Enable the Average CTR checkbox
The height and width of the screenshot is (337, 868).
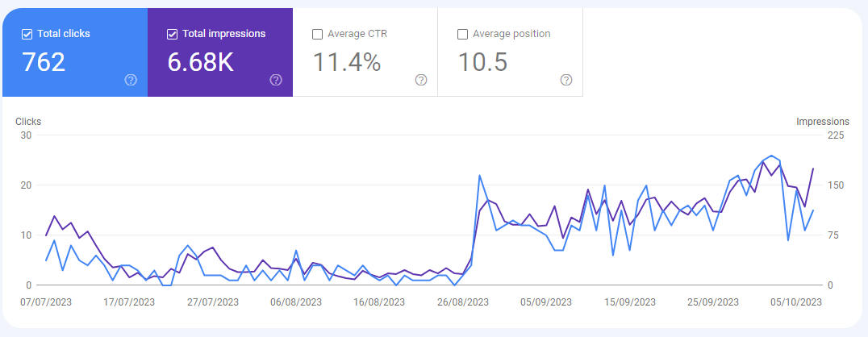coord(318,34)
